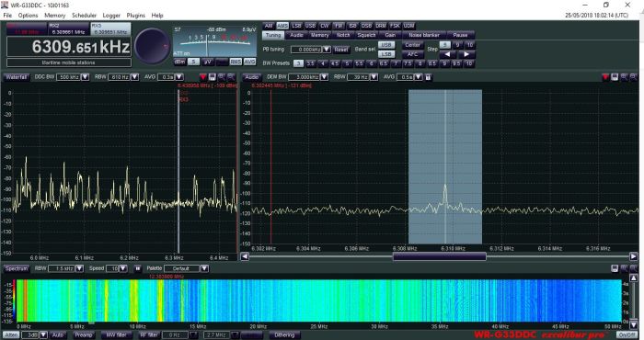Open the Options menu
The image size is (644, 340).
[28, 16]
